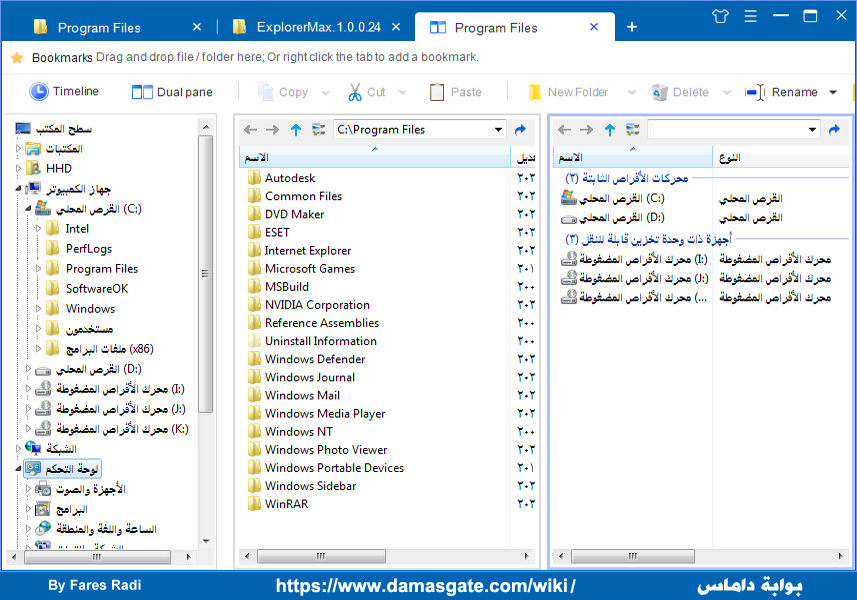Select the WinRAR folder
Image resolution: width=857 pixels, height=600 pixels.
tap(278, 504)
